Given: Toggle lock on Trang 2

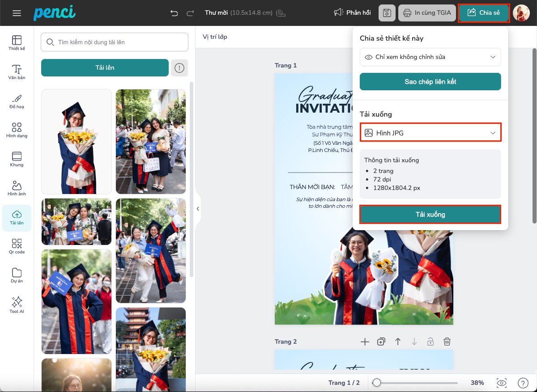Looking at the screenshot, I should click(430, 341).
